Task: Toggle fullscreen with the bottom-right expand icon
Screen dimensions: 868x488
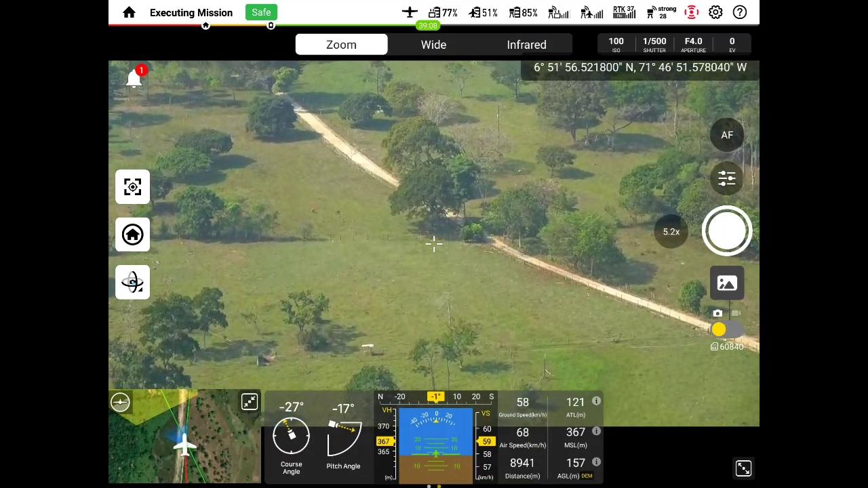Action: [743, 468]
